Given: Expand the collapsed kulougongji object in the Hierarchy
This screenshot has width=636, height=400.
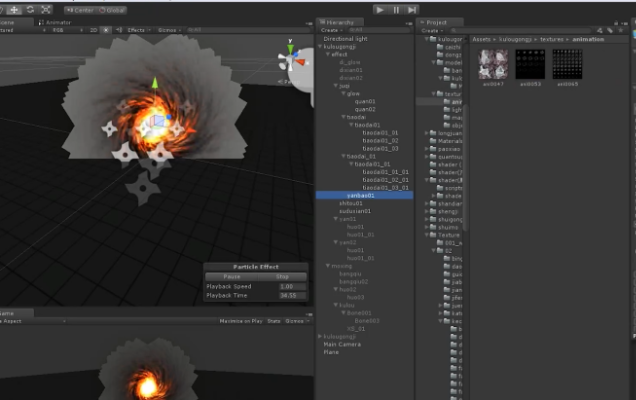Looking at the screenshot, I should point(320,337).
